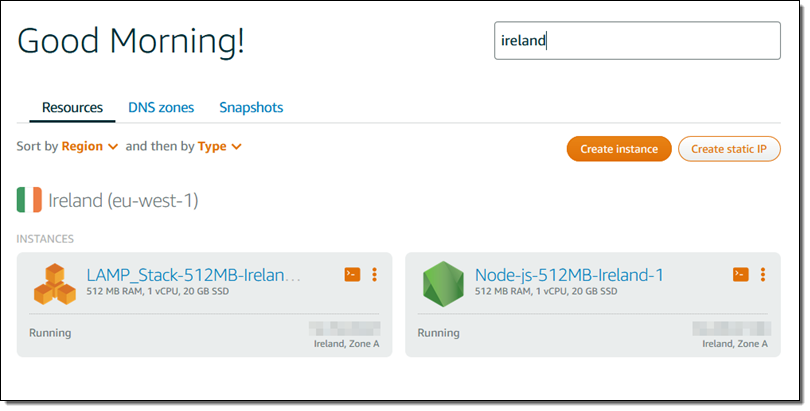Expand the then by Type dropdown

220,146
